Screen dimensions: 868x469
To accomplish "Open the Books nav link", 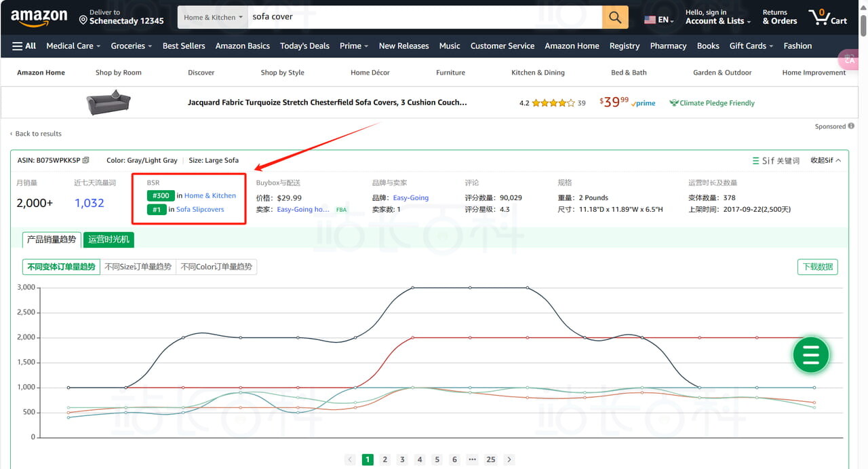I will coord(708,46).
